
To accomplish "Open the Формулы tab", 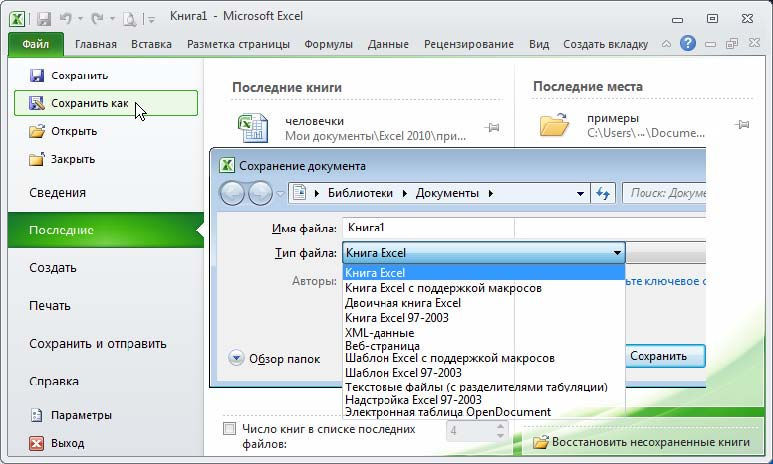I will coord(328,44).
